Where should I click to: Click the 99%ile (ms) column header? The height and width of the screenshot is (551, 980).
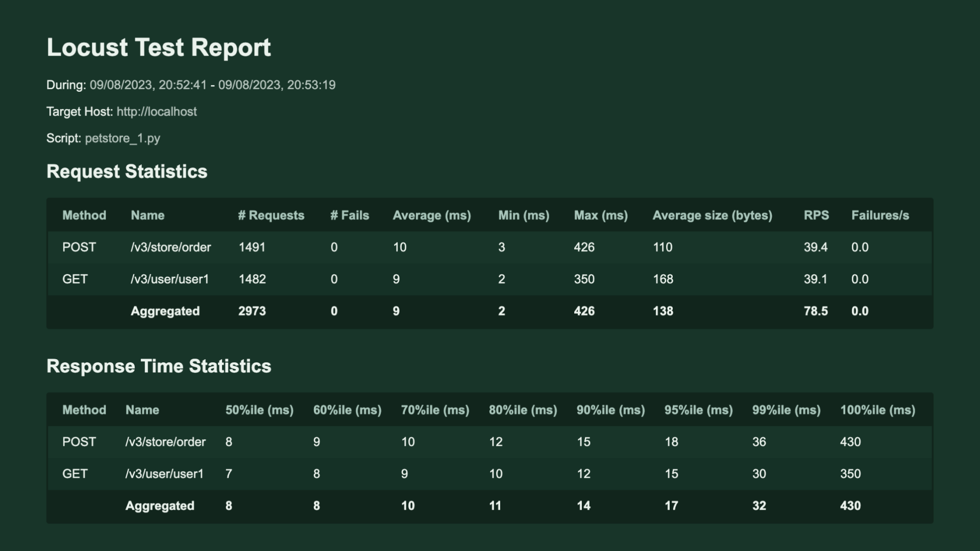pyautogui.click(x=786, y=410)
